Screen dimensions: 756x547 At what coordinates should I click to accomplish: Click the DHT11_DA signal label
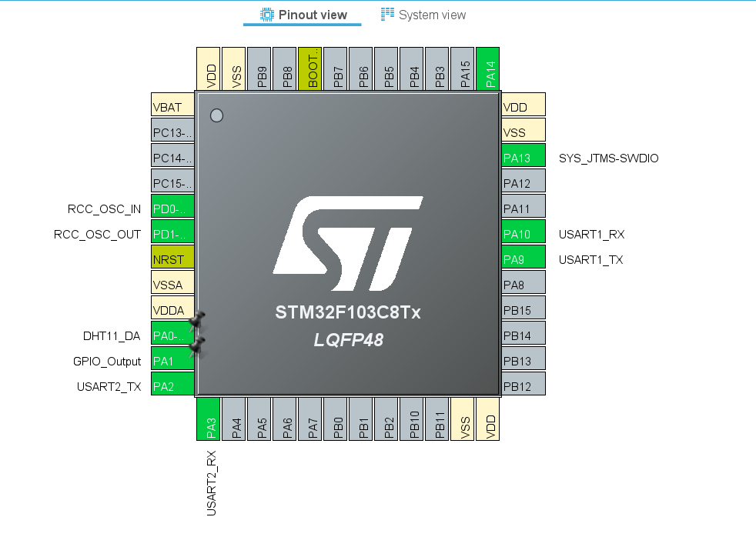pos(112,336)
